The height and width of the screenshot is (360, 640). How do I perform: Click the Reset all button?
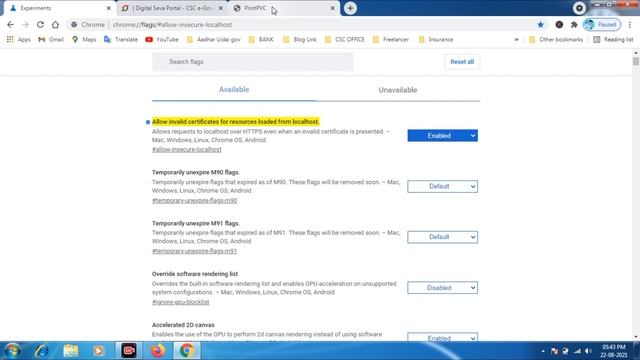click(x=462, y=62)
